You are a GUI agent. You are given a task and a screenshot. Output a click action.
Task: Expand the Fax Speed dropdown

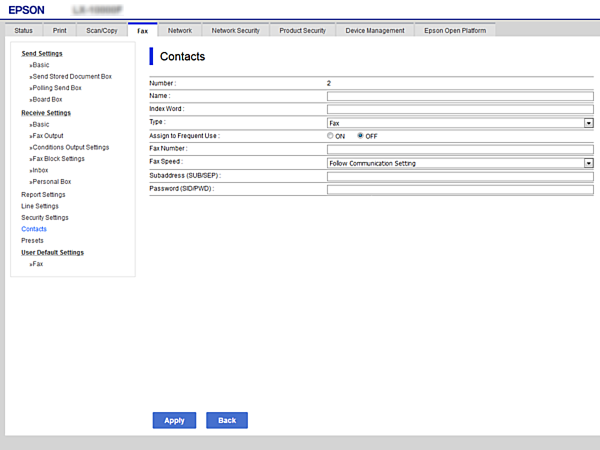click(x=460, y=162)
